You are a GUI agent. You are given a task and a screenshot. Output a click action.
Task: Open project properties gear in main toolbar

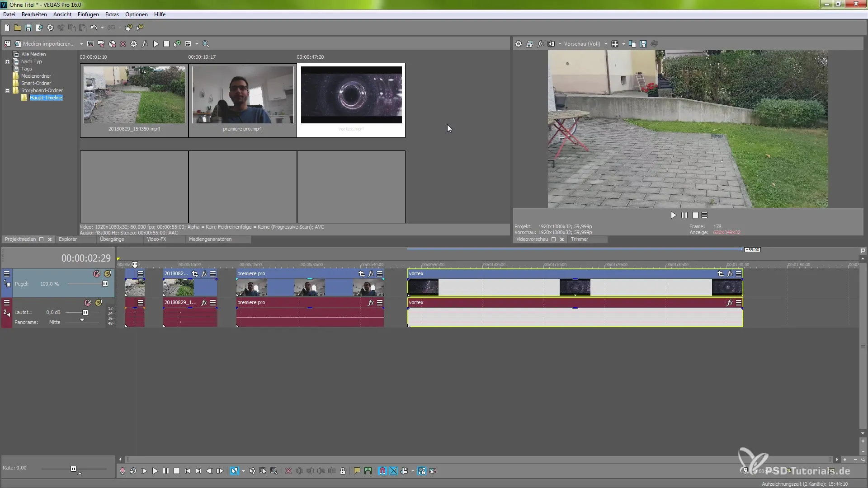click(50, 28)
